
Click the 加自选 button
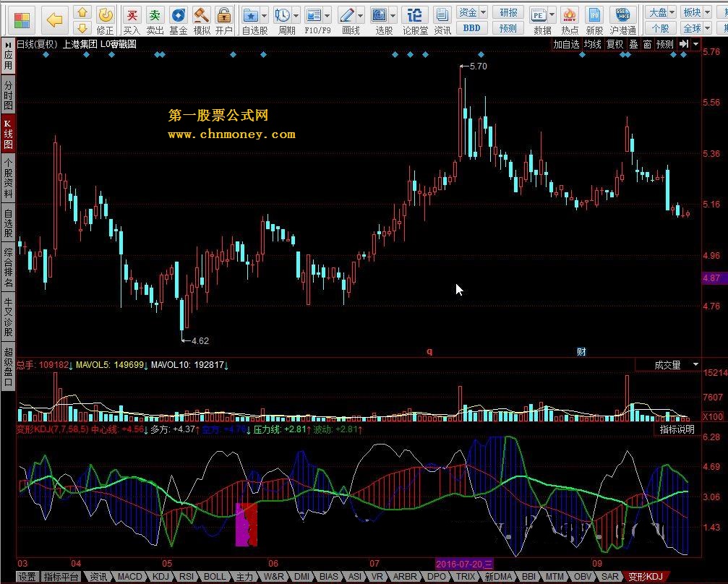(566, 44)
